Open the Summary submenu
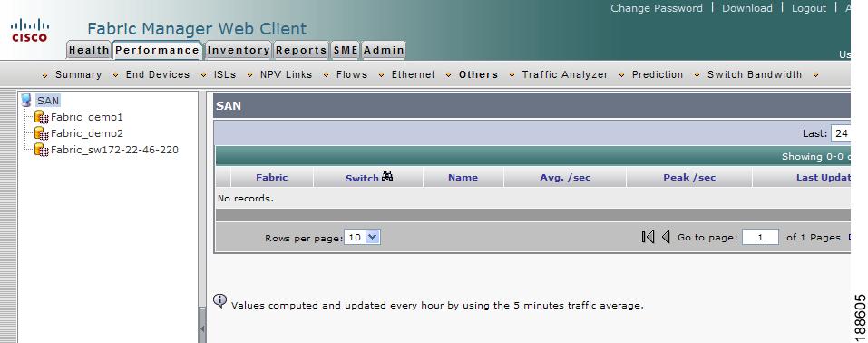The image size is (868, 343). 78,74
